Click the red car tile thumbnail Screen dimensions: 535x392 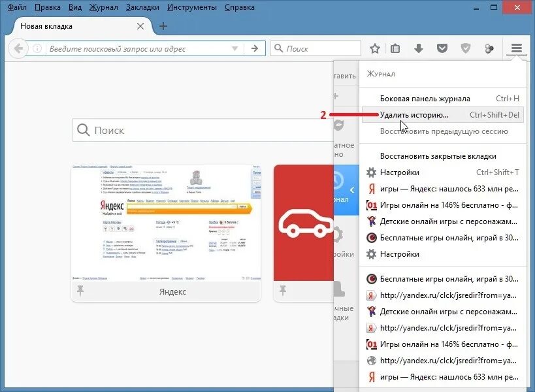coord(304,223)
